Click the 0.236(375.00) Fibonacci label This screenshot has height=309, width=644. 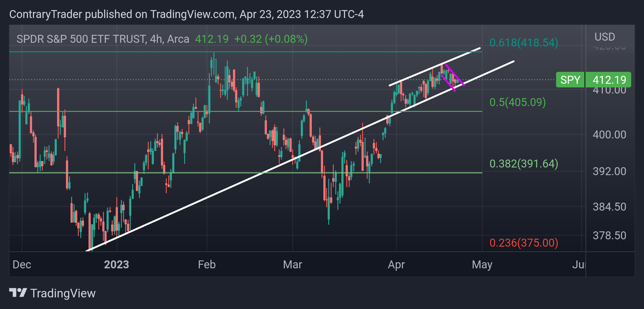click(x=524, y=243)
